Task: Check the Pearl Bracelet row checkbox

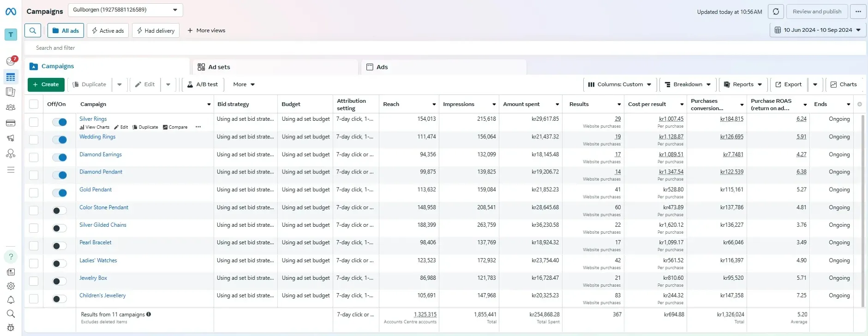Action: click(x=34, y=246)
